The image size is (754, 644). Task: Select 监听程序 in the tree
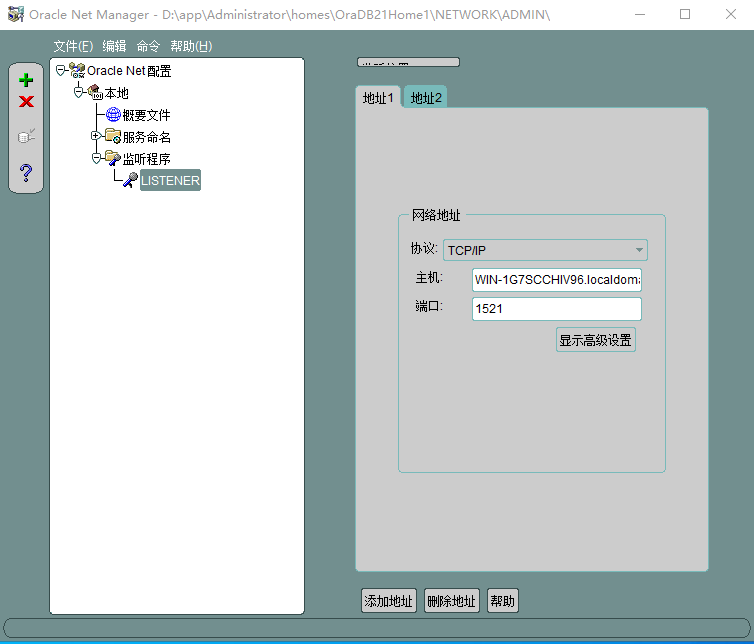[x=146, y=159]
